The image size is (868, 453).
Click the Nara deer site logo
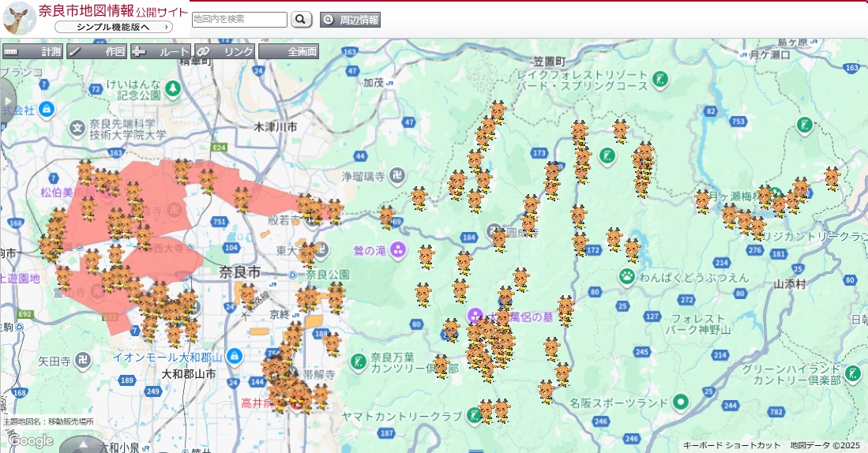pyautogui.click(x=20, y=18)
